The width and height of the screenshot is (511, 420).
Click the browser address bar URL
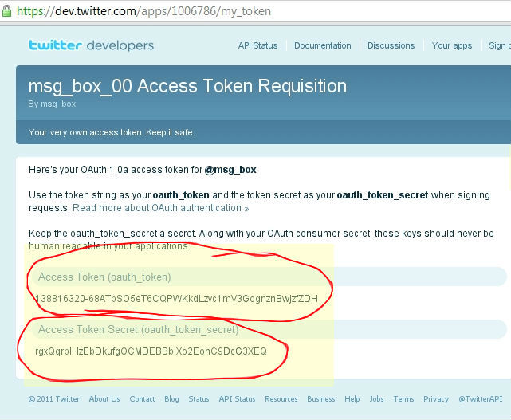143,11
